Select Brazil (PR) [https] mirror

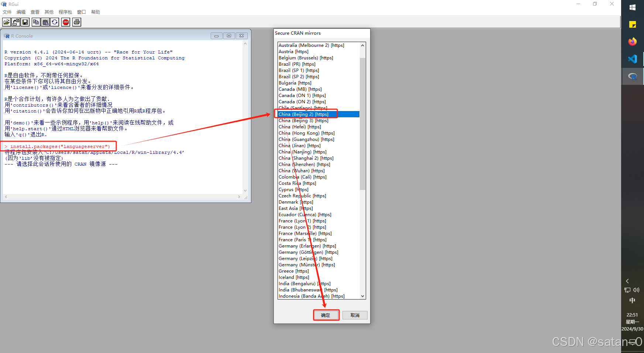click(318, 64)
